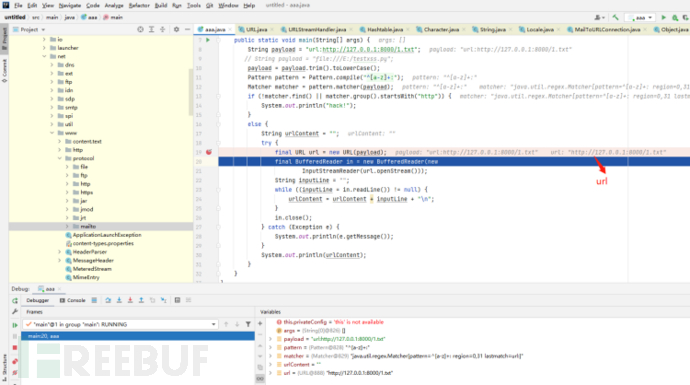Click copy icon in Variables sidebar
Image resolution: width=690 pixels, height=385 pixels.
tap(260, 367)
